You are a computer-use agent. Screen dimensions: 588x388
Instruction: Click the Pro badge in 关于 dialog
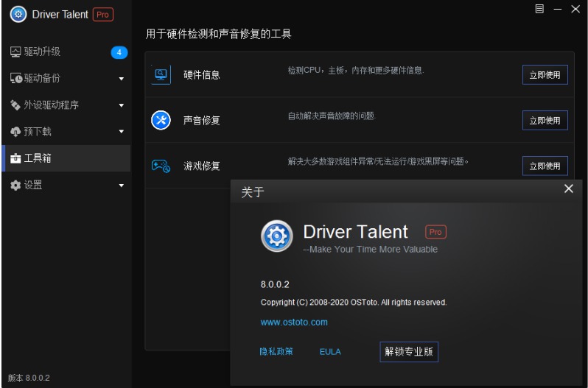(x=435, y=232)
